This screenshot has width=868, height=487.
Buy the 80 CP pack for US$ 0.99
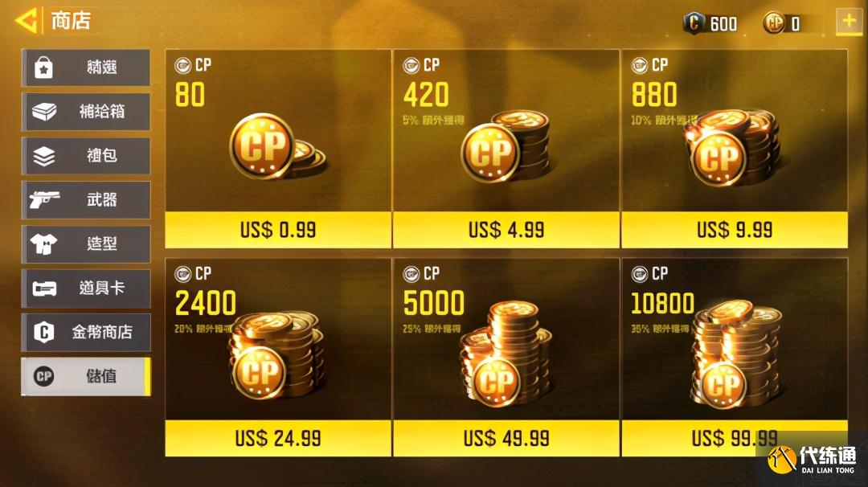278,230
